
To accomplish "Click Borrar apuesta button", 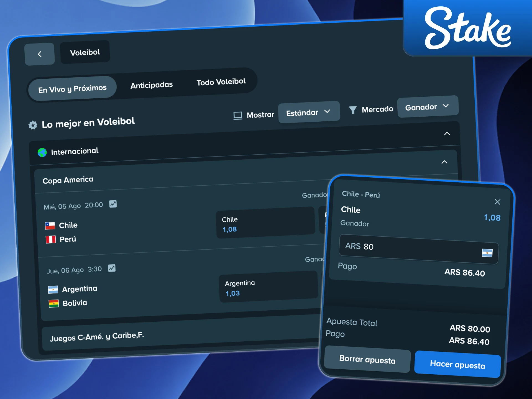I will click(367, 359).
